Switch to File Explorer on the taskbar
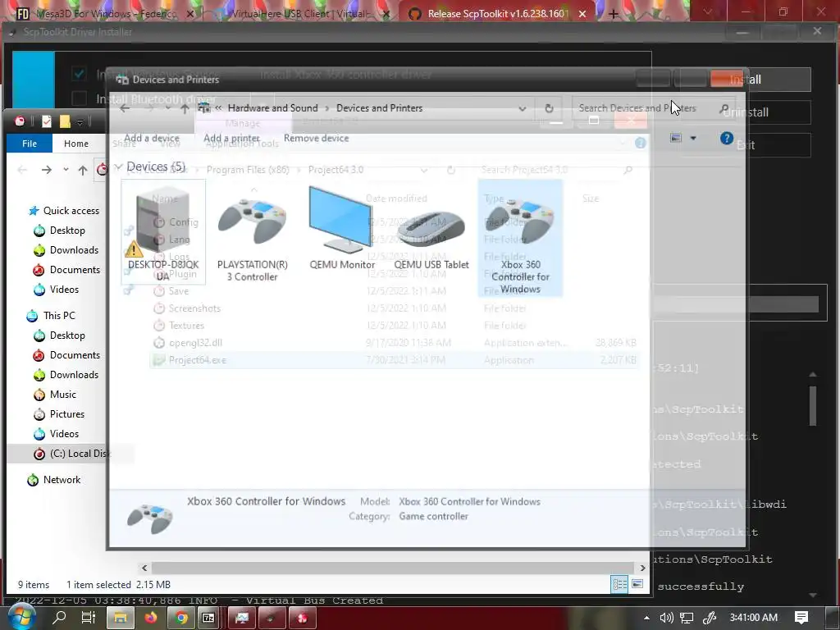This screenshot has width=840, height=630. tap(120, 618)
